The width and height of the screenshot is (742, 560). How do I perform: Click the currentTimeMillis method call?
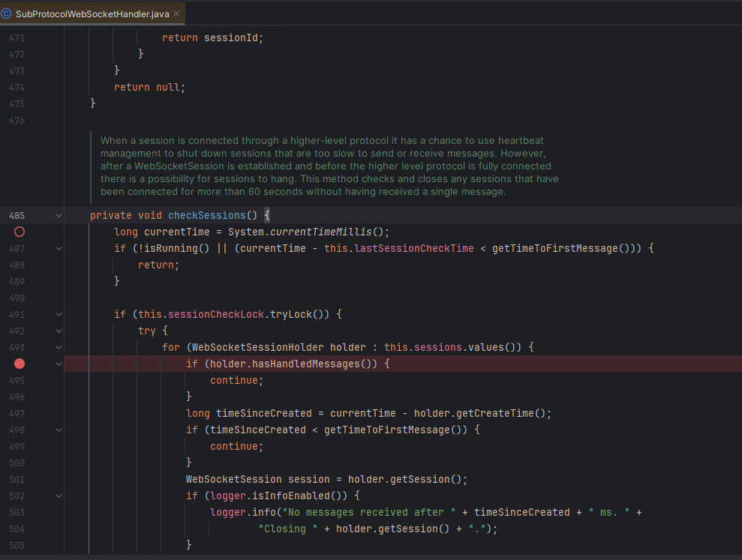pyautogui.click(x=321, y=232)
